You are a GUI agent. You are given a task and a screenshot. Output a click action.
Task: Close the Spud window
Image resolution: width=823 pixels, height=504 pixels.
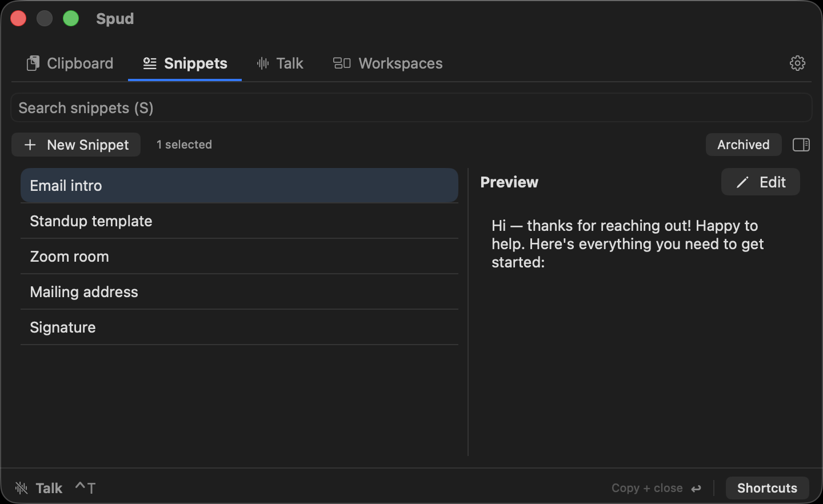[x=18, y=18]
